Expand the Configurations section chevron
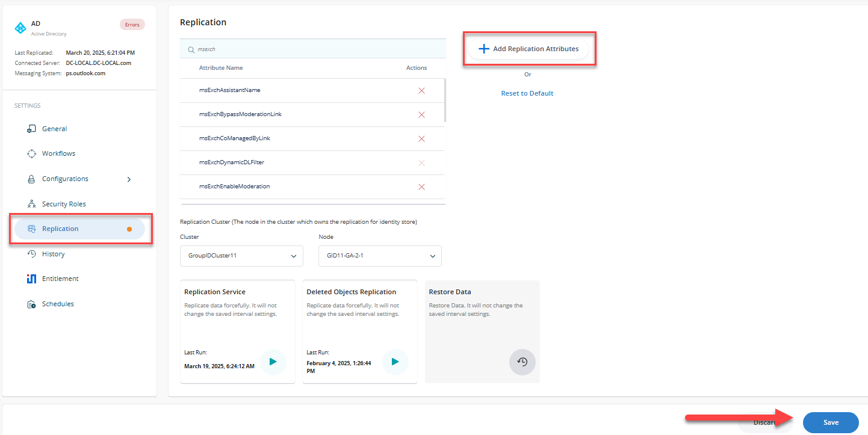Image resolution: width=868 pixels, height=435 pixels. click(x=128, y=179)
